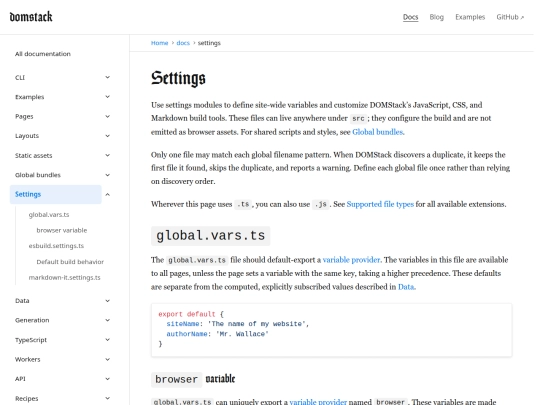Select Recipes in the sidebar

[x=27, y=398]
